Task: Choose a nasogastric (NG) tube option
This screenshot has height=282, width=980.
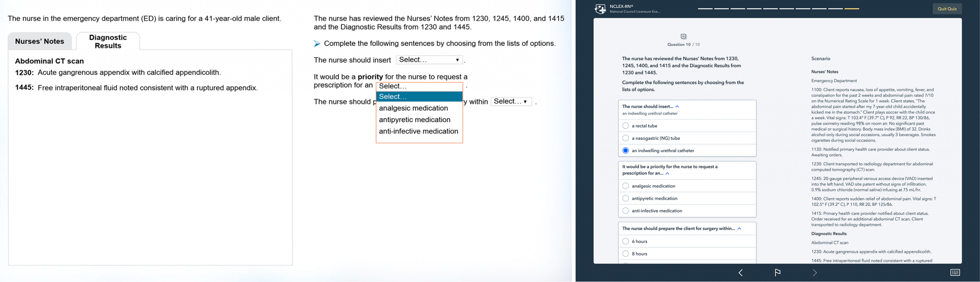Action: (x=626, y=138)
